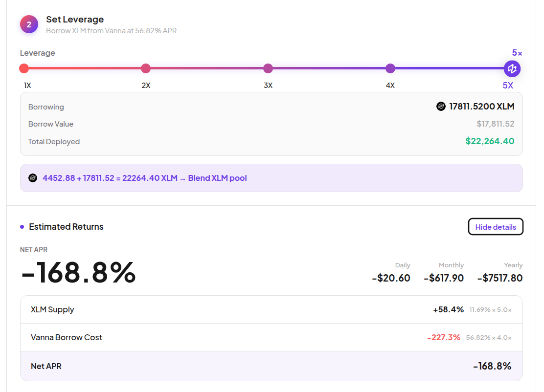Image resolution: width=544 pixels, height=392 pixels.
Task: Click the Total Deployed row label
Action: (54, 141)
